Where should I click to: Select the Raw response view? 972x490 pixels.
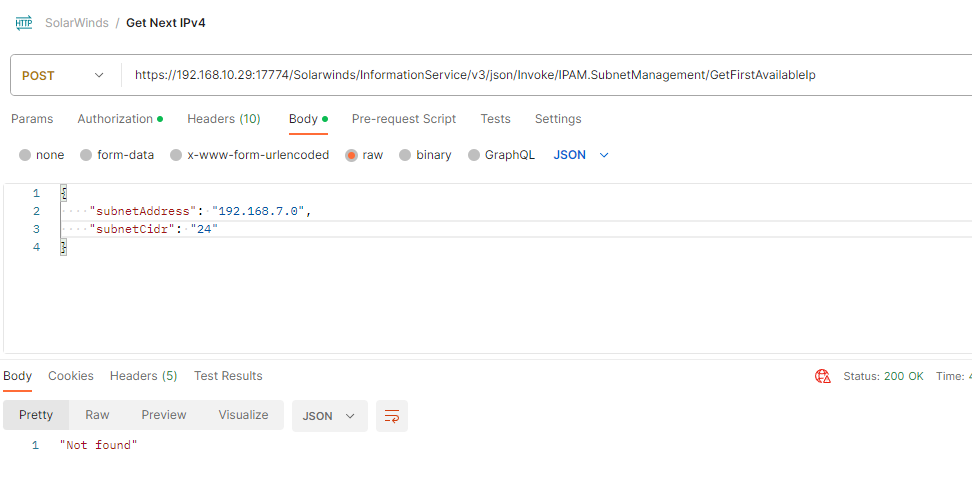(97, 415)
